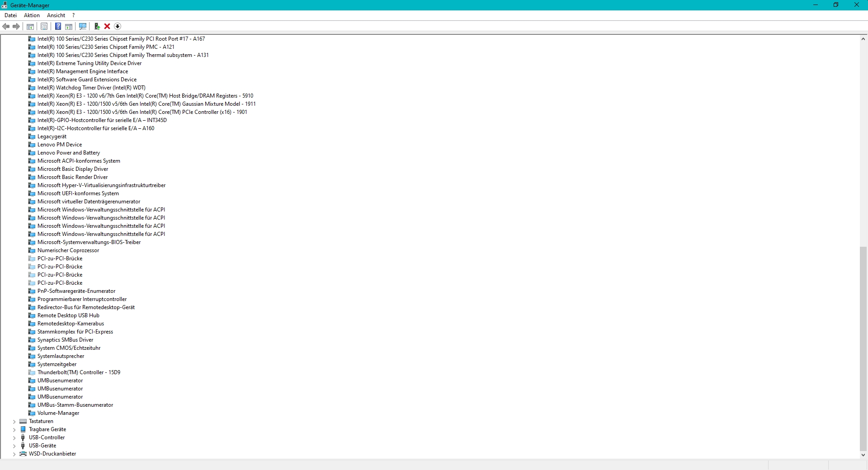The width and height of the screenshot is (868, 470).
Task: Select Intel(R) Extreme Tuning Utility Device Driver
Action: (x=90, y=63)
